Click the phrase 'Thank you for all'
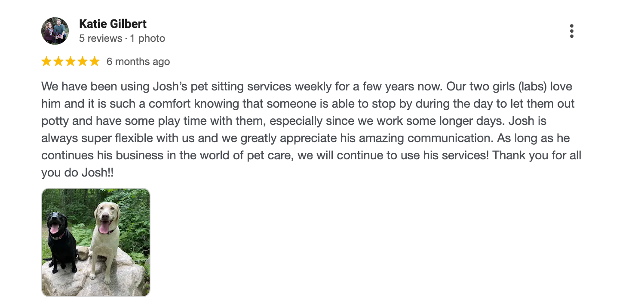The width and height of the screenshot is (644, 304). [x=537, y=155]
